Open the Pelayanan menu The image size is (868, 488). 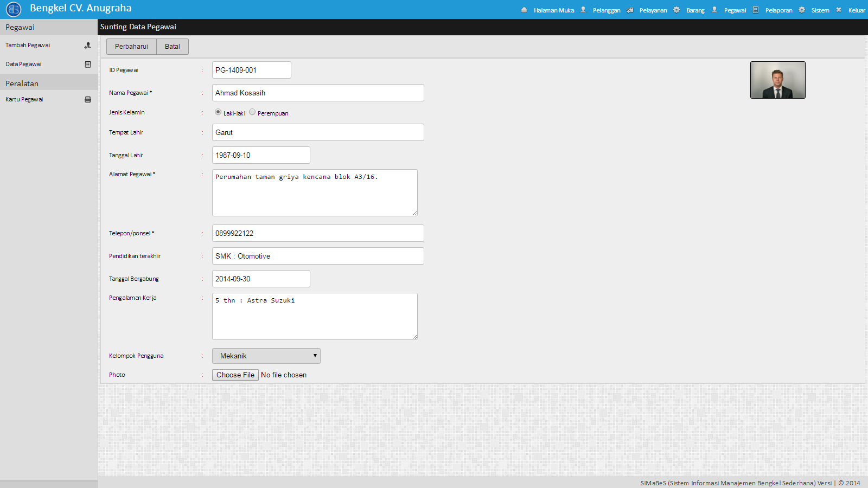coord(653,10)
